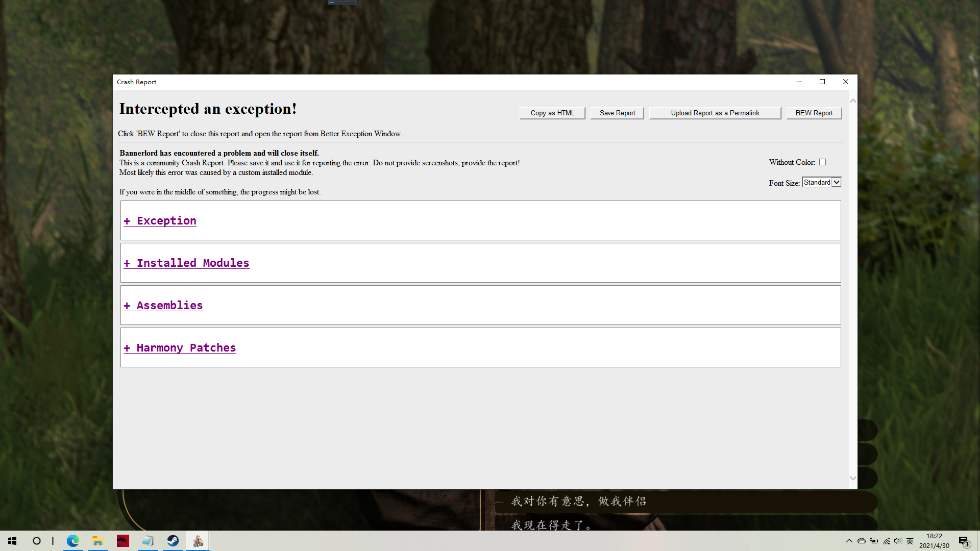The height and width of the screenshot is (551, 980).
Task: Open the Windows Start menu
Action: 12,541
